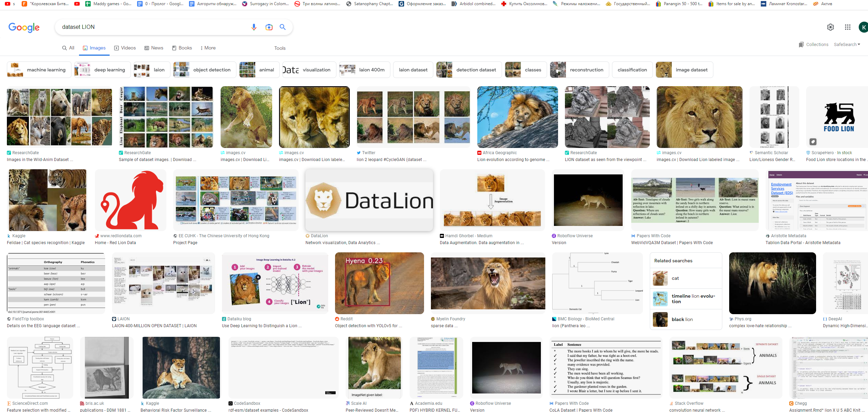Apply the 'laion 400m' filter chip
Screen dimensions: 868x412
pyautogui.click(x=365, y=70)
